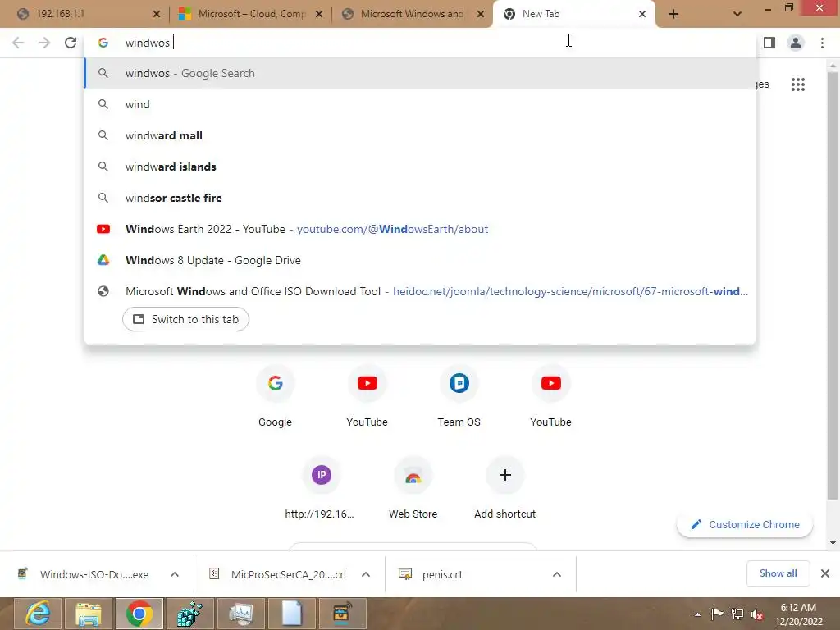840x630 pixels.
Task: Launch Internet Explorer from taskbar
Action: 38,614
